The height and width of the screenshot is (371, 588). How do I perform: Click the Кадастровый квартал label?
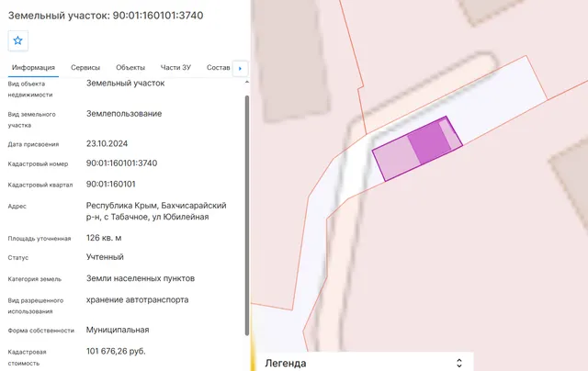pyautogui.click(x=40, y=185)
